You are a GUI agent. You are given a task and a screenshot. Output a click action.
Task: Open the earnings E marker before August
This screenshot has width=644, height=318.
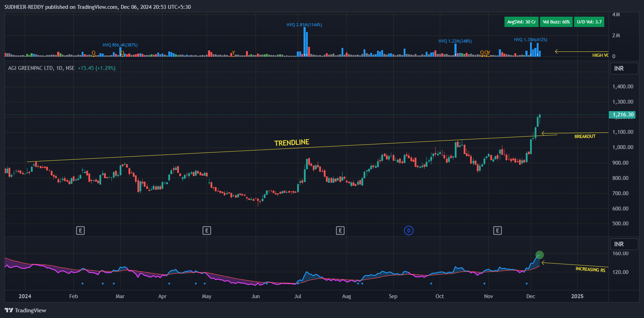point(340,231)
